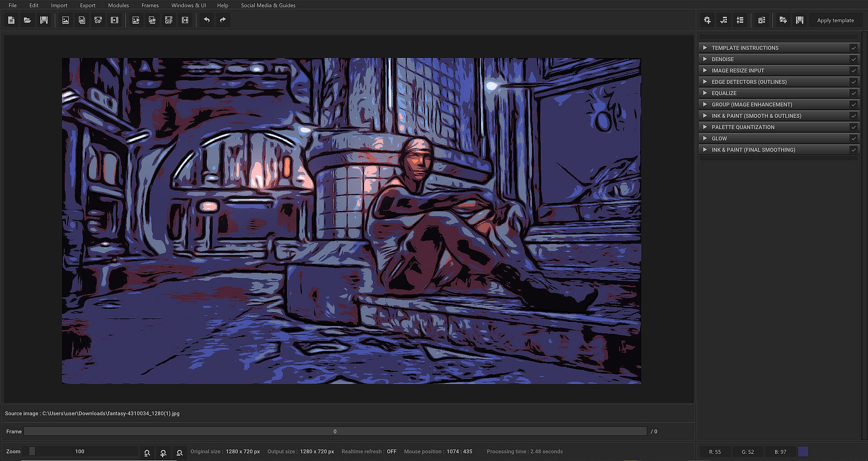Click the Zoom slider handle
The height and width of the screenshot is (461, 868).
coord(32,451)
